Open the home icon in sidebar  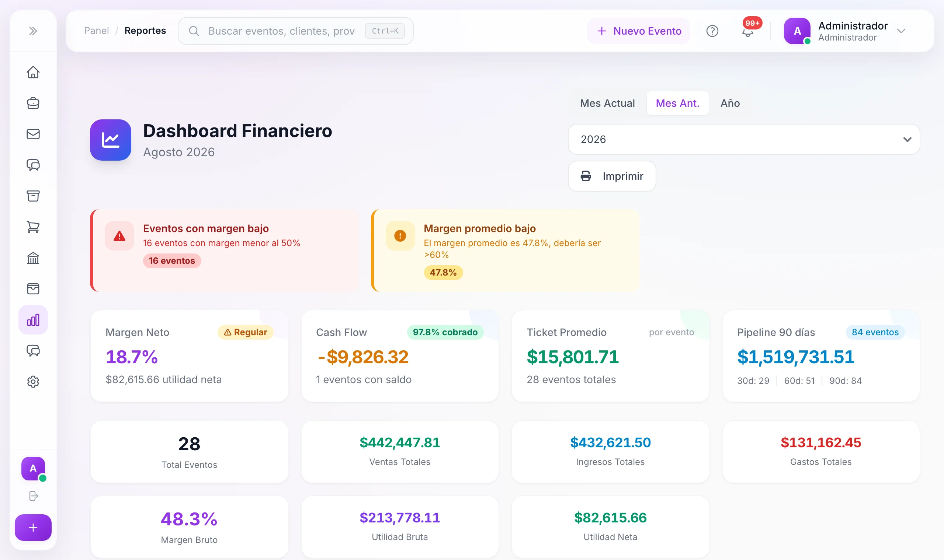coord(33,72)
